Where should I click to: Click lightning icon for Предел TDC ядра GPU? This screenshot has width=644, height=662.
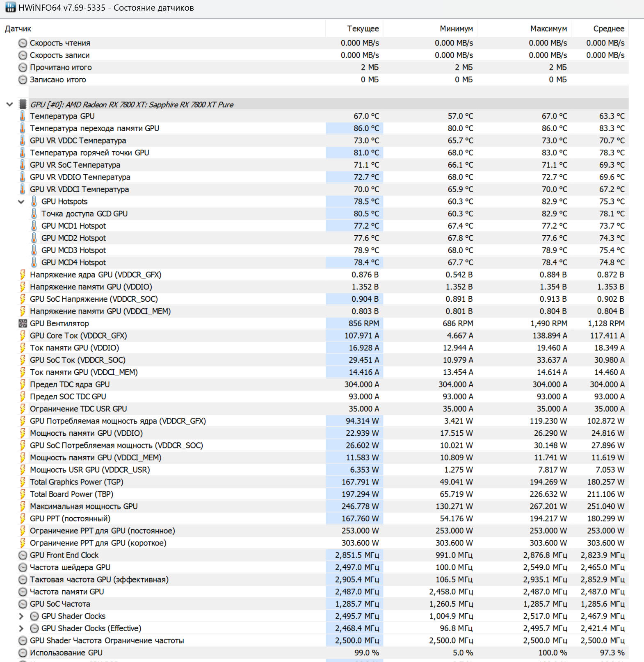point(23,384)
